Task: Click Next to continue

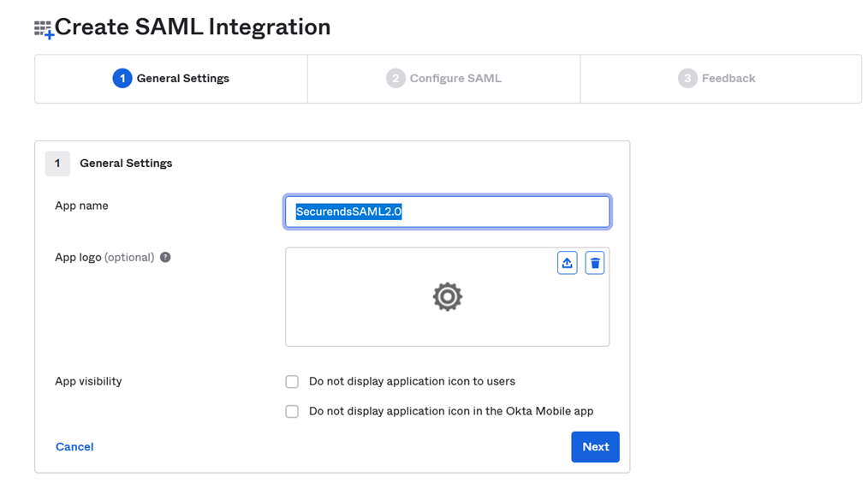Action: 595,447
